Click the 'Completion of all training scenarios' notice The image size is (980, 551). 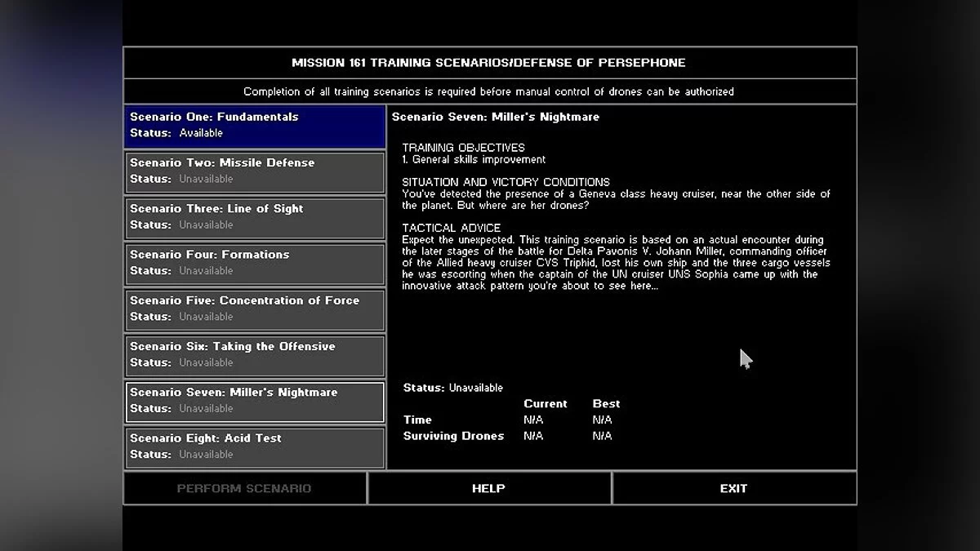(488, 91)
